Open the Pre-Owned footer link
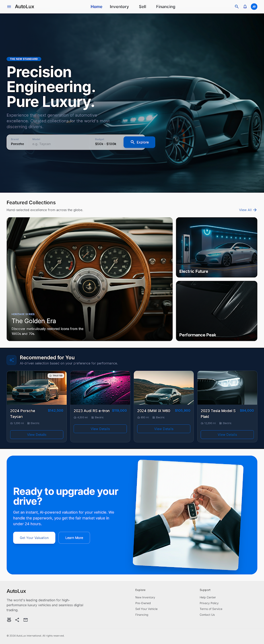 (x=143, y=603)
